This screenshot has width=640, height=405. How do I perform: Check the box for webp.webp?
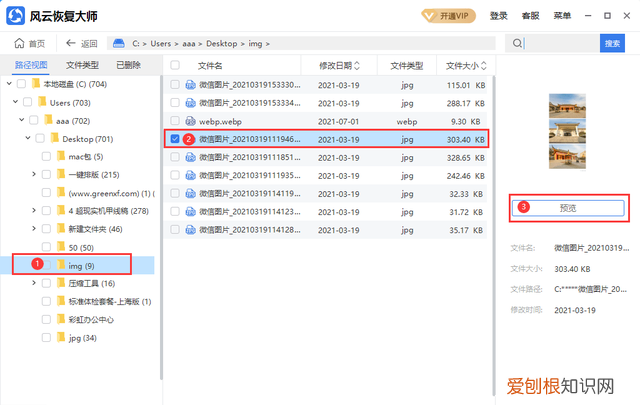click(x=175, y=121)
